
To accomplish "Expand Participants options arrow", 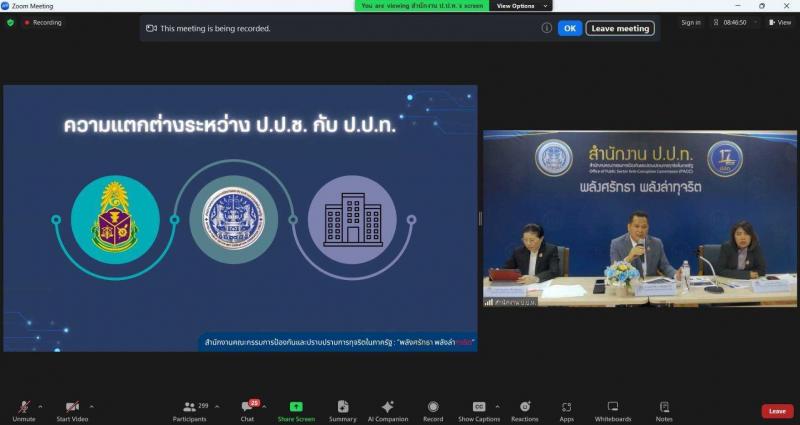I will point(217,407).
